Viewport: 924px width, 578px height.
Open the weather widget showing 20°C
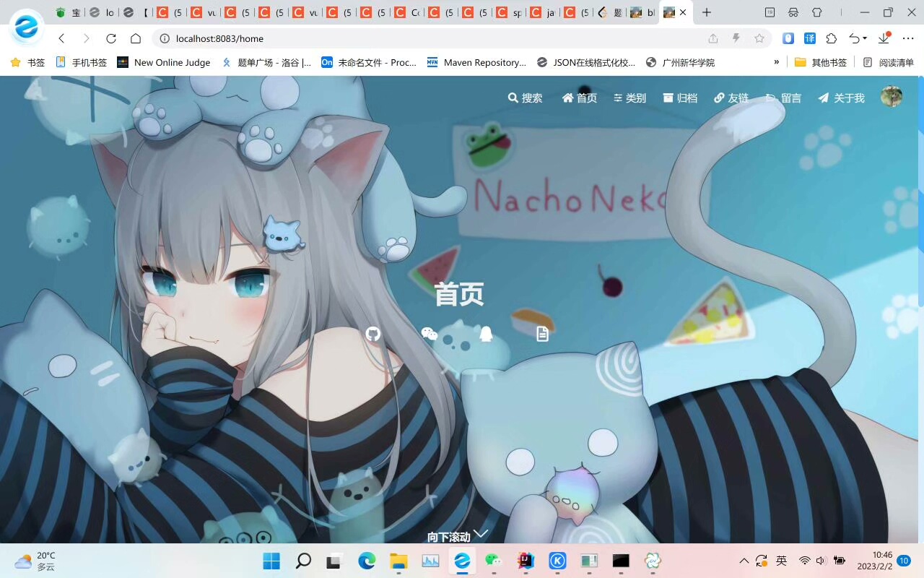[x=35, y=561]
